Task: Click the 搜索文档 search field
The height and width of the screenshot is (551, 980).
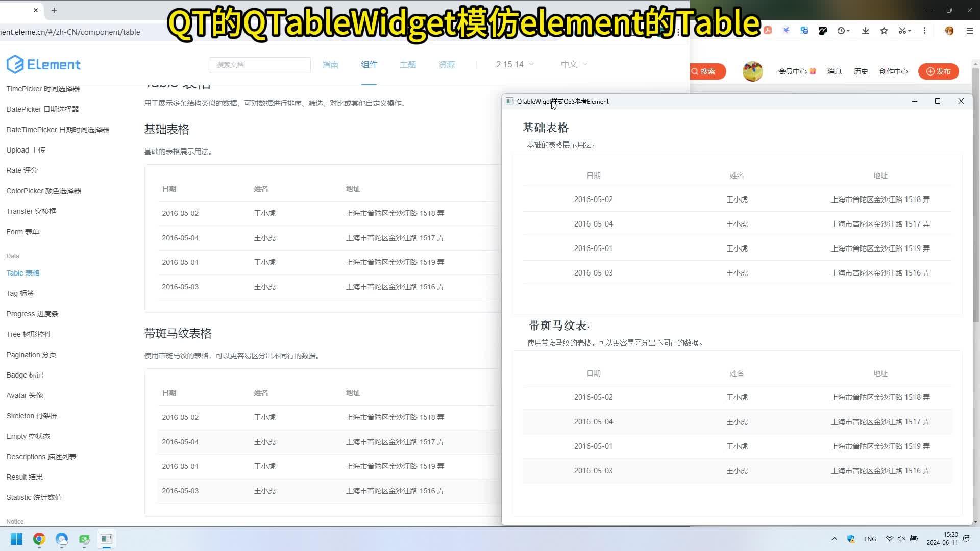Action: (259, 65)
